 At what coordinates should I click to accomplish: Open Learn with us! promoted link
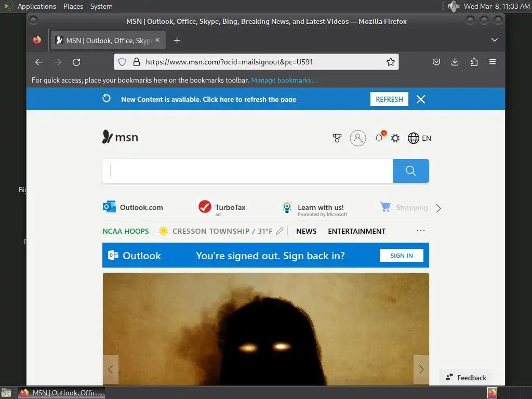click(x=314, y=208)
